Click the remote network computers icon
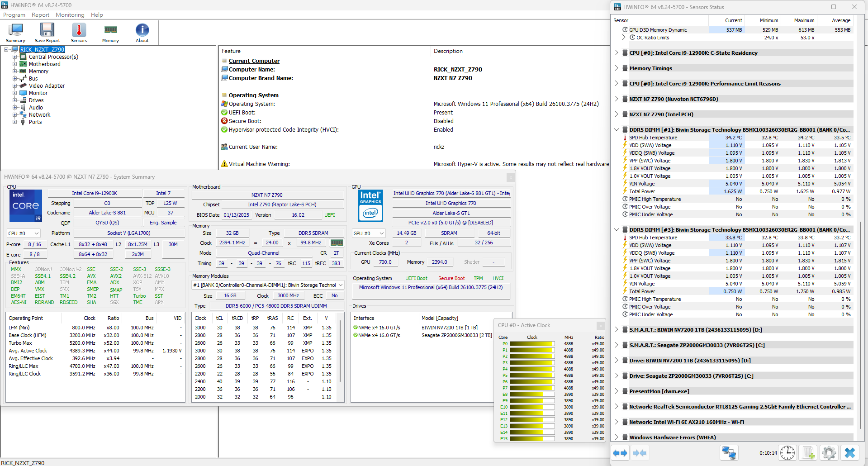Screen dimensions: 868x466 tap(729, 453)
